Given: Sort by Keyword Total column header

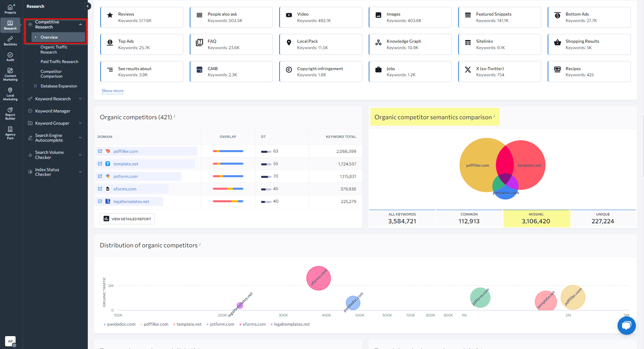Looking at the screenshot, I should pyautogui.click(x=341, y=137).
